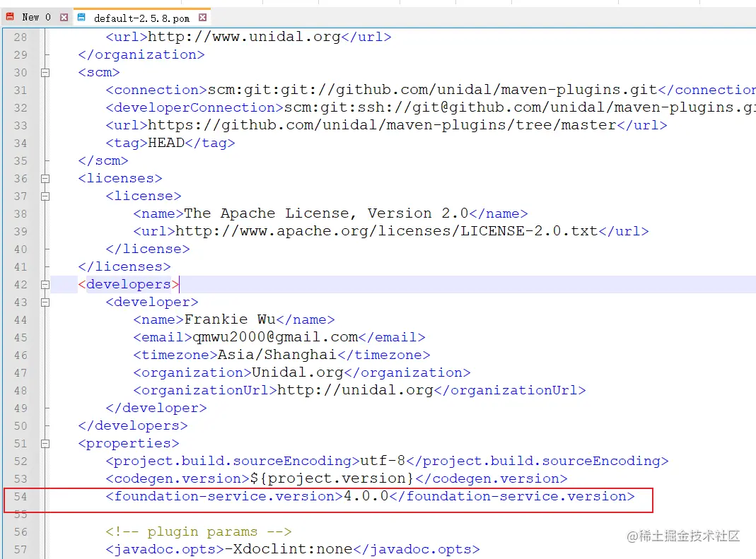Click the highlighted developers tag on line 42
Image resolution: width=756 pixels, height=559 pixels.
pyautogui.click(x=129, y=284)
